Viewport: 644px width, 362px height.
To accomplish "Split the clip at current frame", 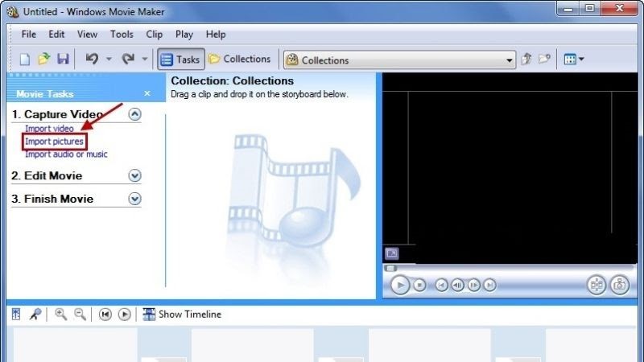I will (x=597, y=285).
